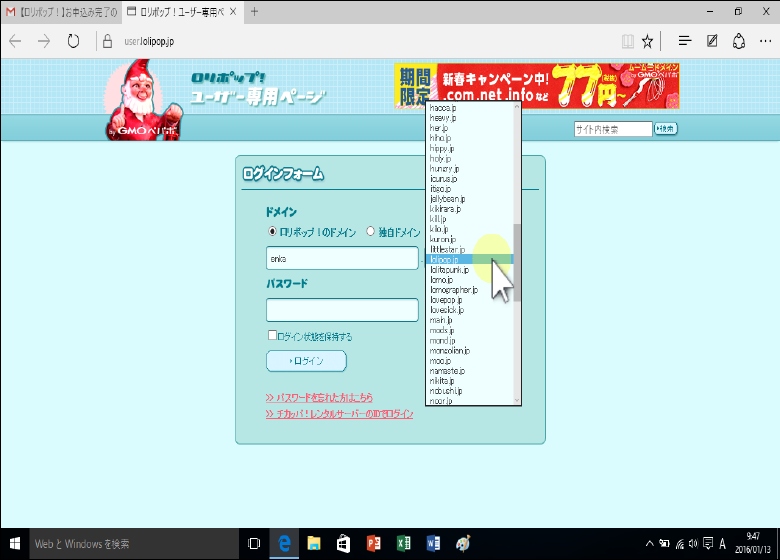Screen dimensions: 780x560
Task: Choose moo.jp in the domain list
Action: pyautogui.click(x=470, y=361)
